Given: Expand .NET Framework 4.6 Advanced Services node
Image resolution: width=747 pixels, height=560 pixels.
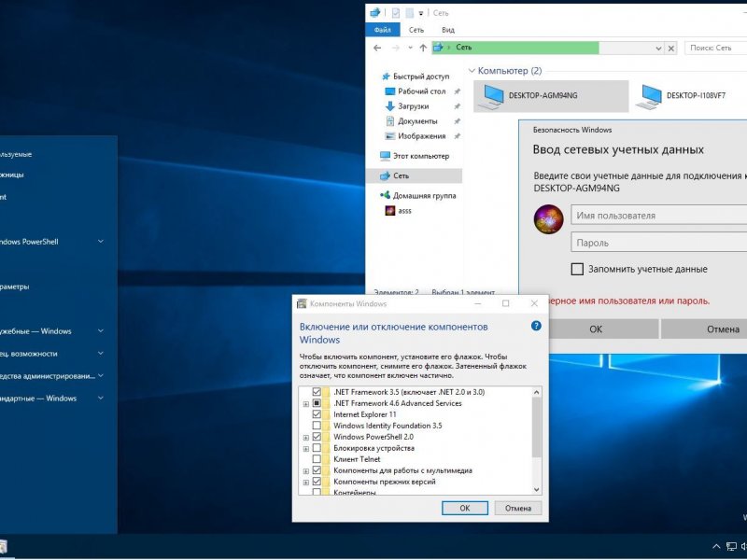Looking at the screenshot, I should click(306, 404).
